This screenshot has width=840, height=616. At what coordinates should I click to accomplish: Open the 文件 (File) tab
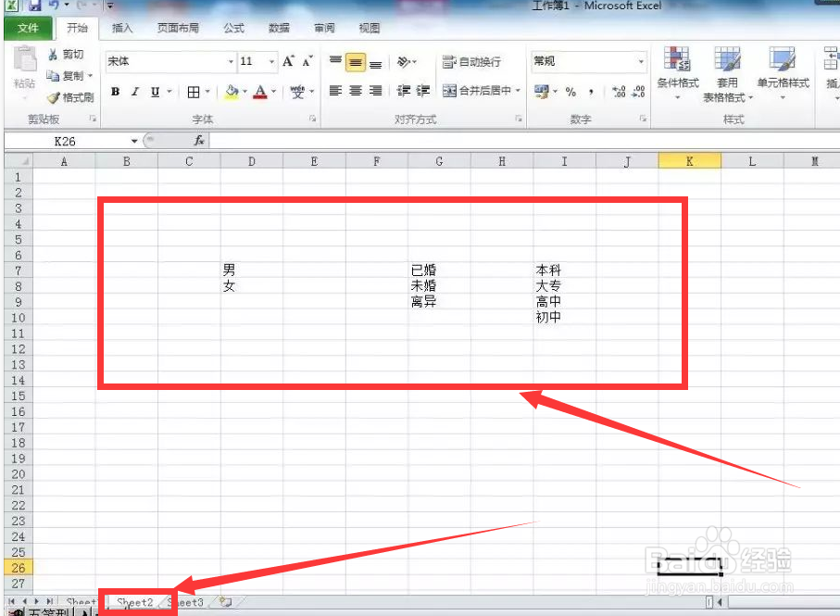tap(28, 28)
